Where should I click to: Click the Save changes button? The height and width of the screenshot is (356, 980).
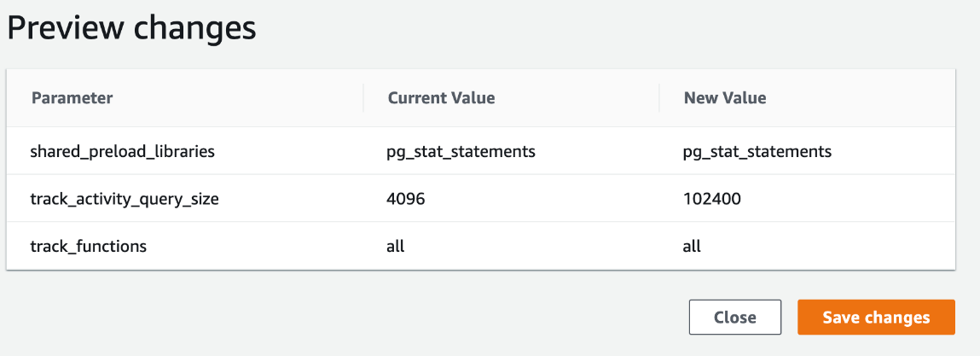(876, 318)
